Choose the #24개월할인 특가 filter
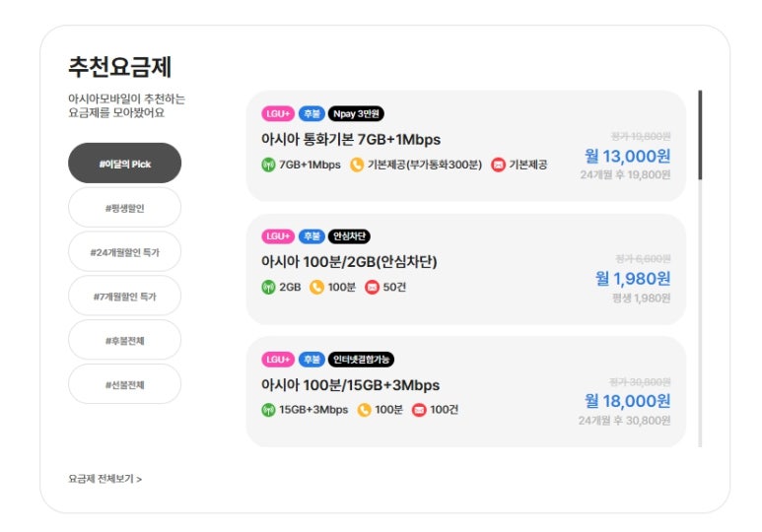 coord(124,252)
